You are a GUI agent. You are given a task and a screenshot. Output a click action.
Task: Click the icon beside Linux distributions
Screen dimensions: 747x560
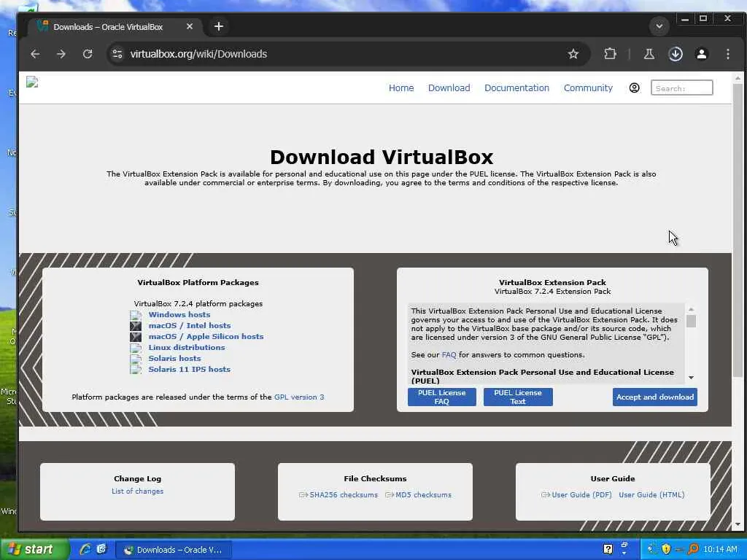[x=136, y=348]
